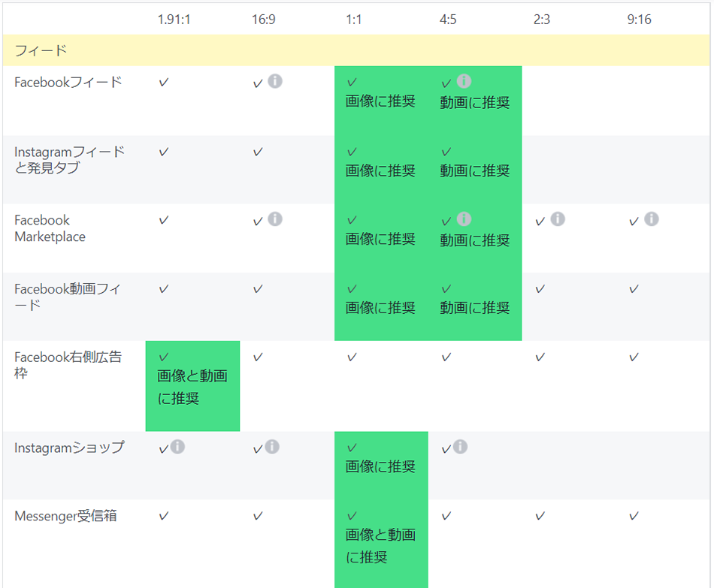Image resolution: width=714 pixels, height=588 pixels.
Task: Click the 2:3 column header
Action: click(x=542, y=20)
